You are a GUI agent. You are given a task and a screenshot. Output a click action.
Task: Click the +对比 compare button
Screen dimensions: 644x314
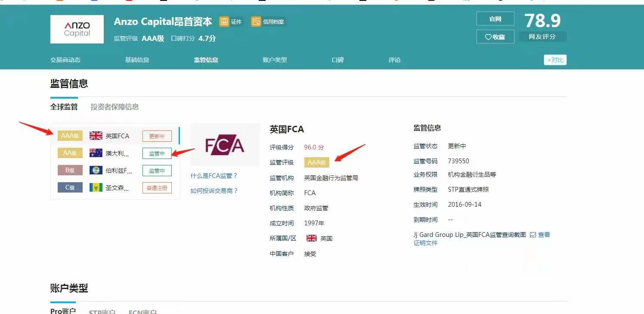pos(555,60)
